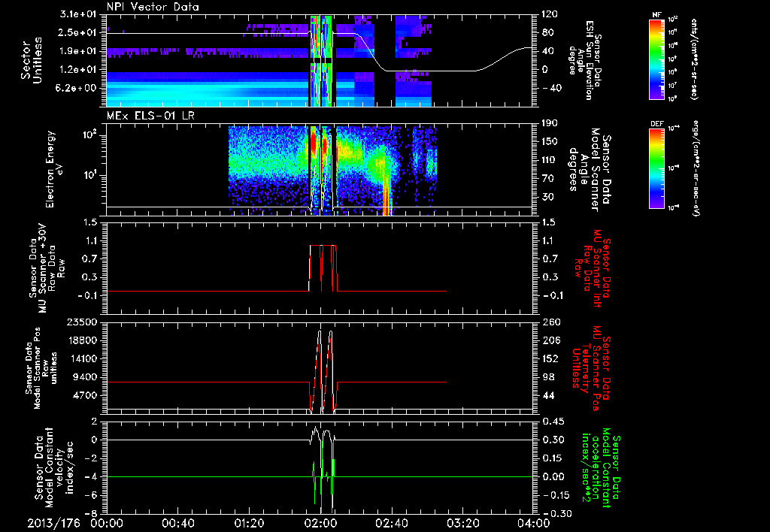This screenshot has height=532, width=770.
Task: Click the red 'MU Scanner Pos Telemetry' label
Action: [x=591, y=368]
